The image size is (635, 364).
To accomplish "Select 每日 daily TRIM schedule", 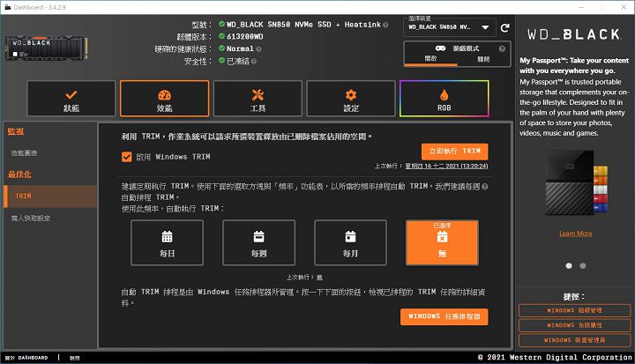I will pyautogui.click(x=167, y=242).
